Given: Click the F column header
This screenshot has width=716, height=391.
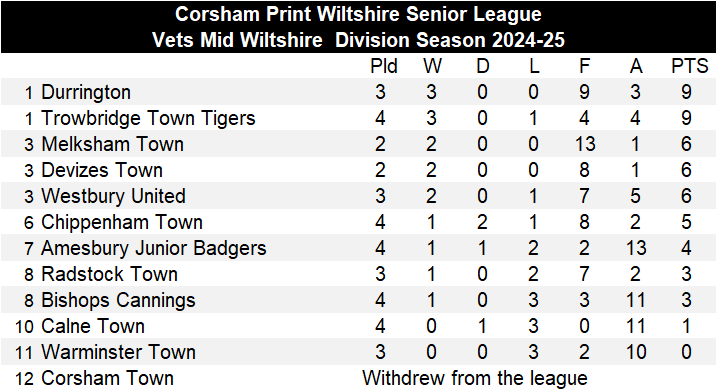Looking at the screenshot, I should [x=584, y=67].
